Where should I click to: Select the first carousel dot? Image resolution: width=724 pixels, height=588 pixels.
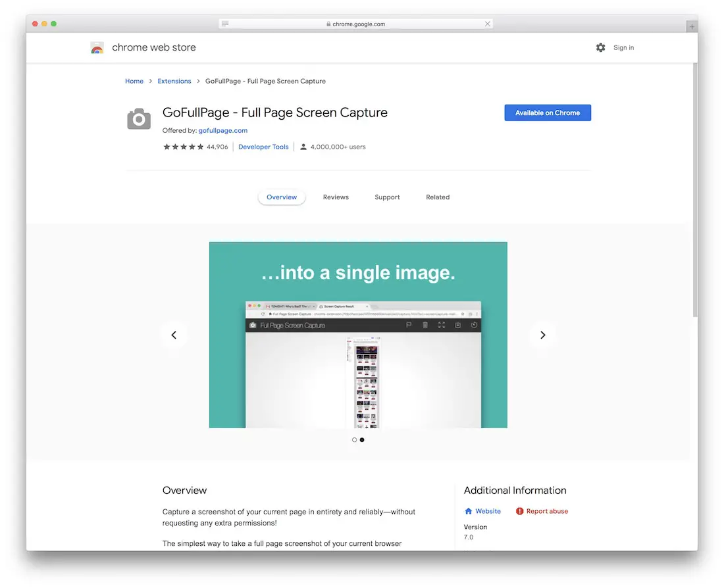coord(354,440)
